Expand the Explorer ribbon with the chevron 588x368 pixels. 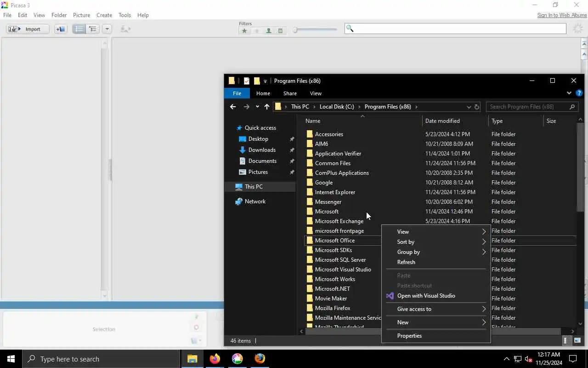click(569, 93)
